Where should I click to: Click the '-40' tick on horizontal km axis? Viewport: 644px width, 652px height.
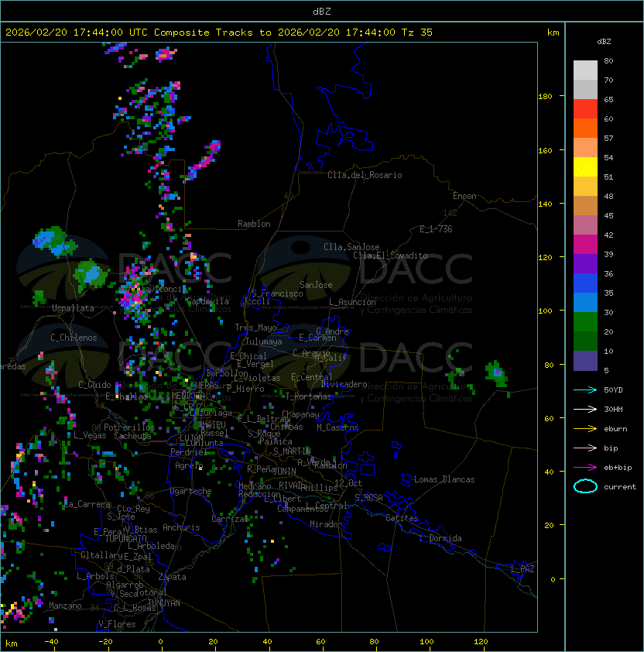click(x=52, y=642)
